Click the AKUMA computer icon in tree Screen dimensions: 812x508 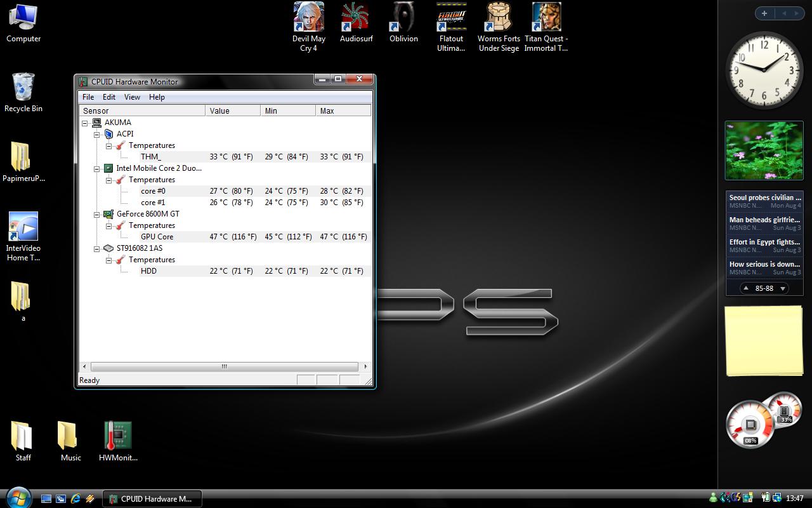point(96,123)
